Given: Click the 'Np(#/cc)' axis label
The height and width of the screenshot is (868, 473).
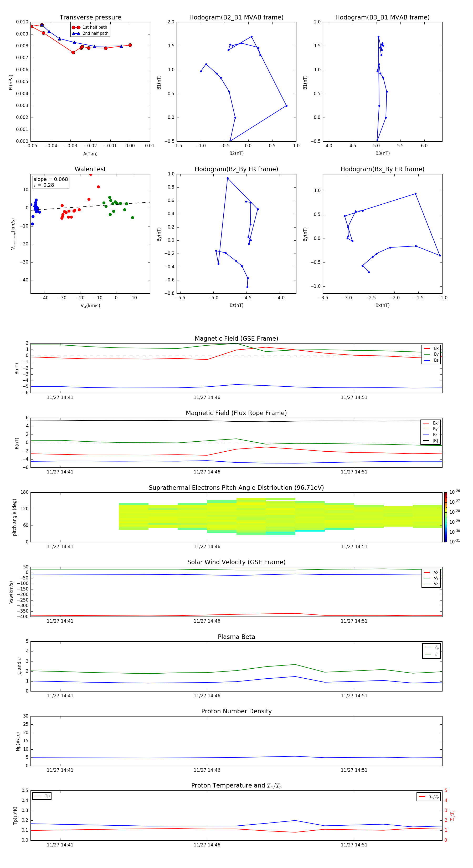Looking at the screenshot, I should click(18, 741).
